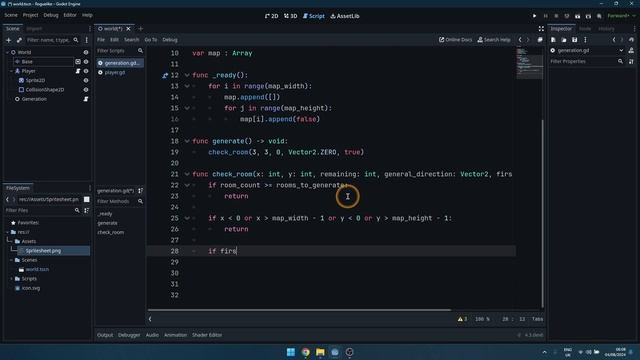This screenshot has height=360, width=640.
Task: Open script attached to Player node
Action: 78,71
